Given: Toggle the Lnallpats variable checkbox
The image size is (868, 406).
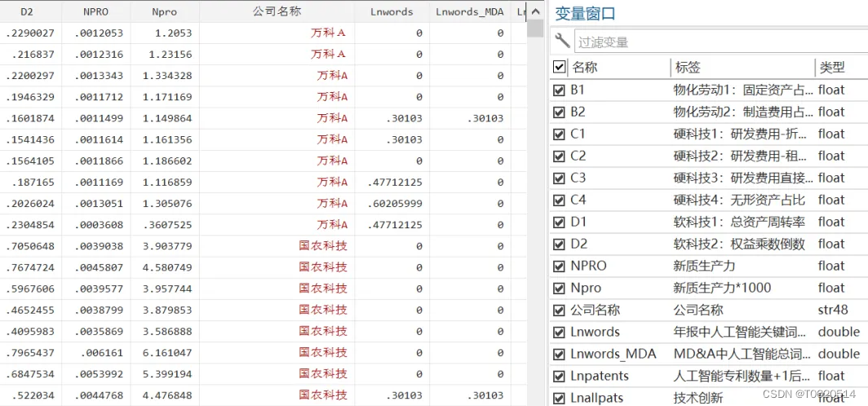Looking at the screenshot, I should point(559,398).
